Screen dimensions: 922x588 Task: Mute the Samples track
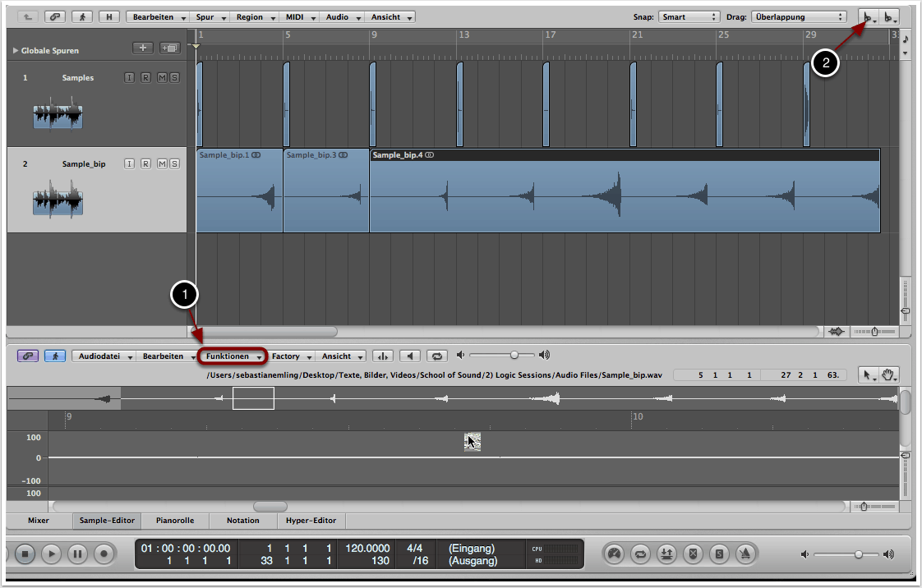pos(161,77)
